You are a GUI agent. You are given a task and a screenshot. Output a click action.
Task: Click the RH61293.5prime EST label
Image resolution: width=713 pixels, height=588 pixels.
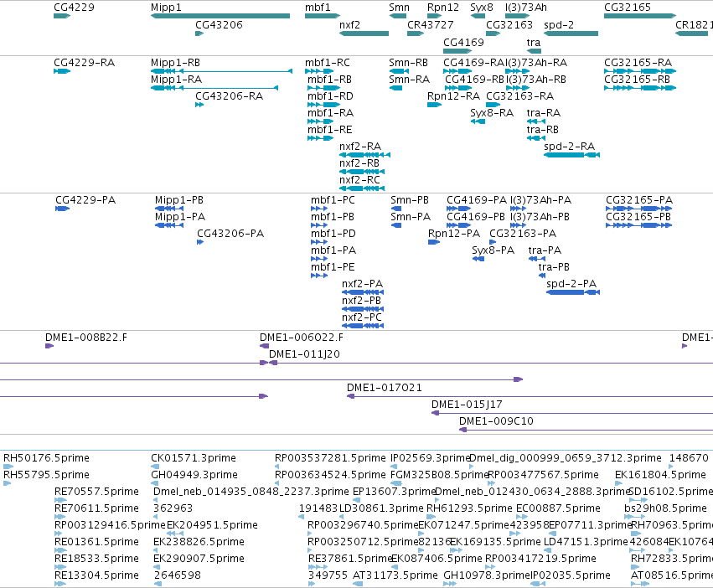(x=469, y=508)
